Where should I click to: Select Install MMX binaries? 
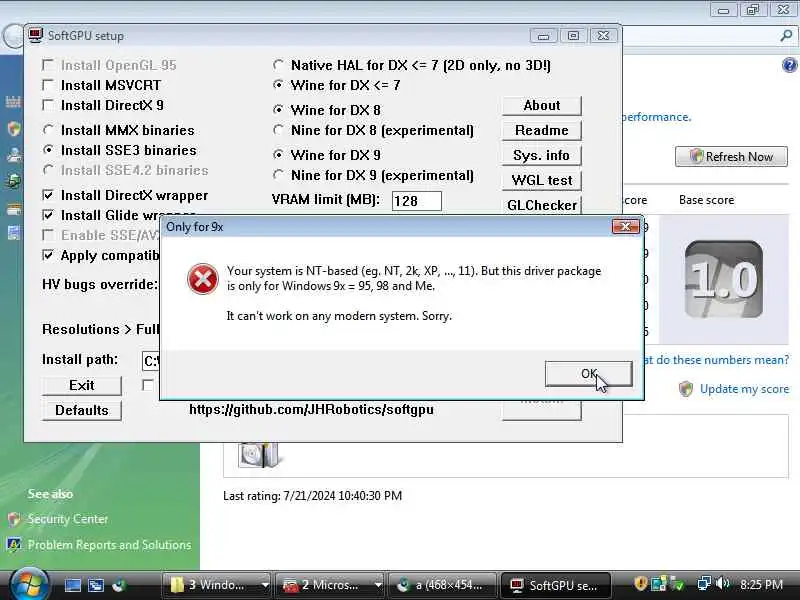[48, 130]
